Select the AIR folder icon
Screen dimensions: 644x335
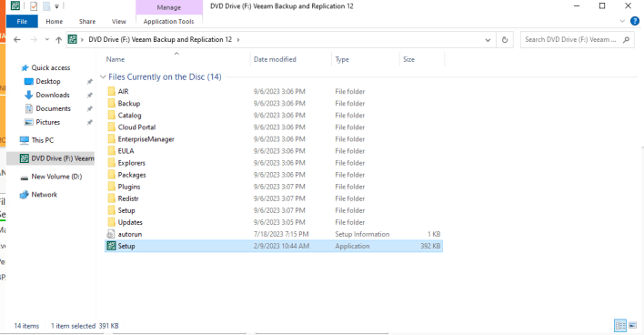point(111,91)
